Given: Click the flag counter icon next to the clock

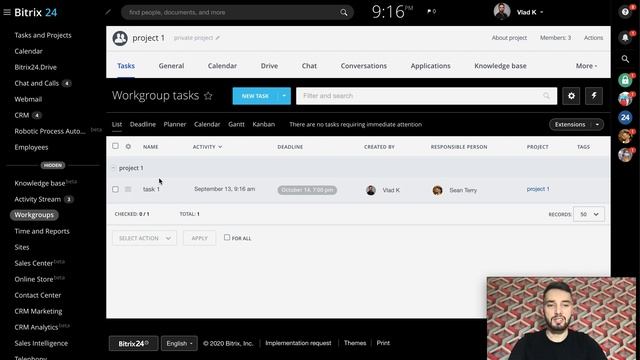Looking at the screenshot, I should tap(431, 11).
